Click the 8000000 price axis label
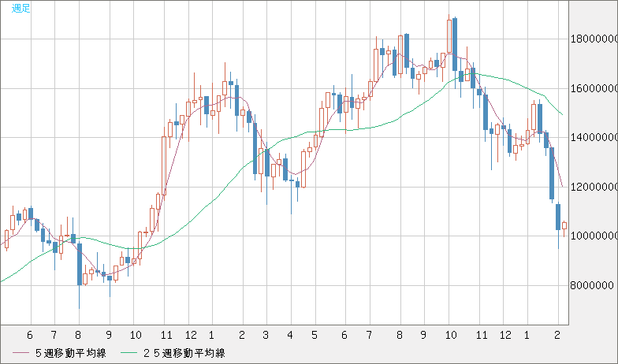 (x=592, y=285)
